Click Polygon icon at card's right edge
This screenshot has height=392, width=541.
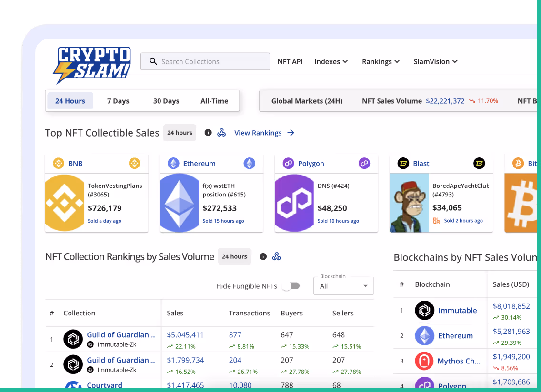(x=364, y=163)
